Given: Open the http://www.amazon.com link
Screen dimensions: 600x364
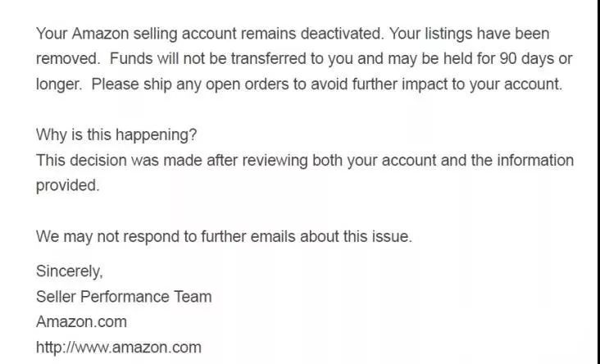Looking at the screenshot, I should [118, 347].
